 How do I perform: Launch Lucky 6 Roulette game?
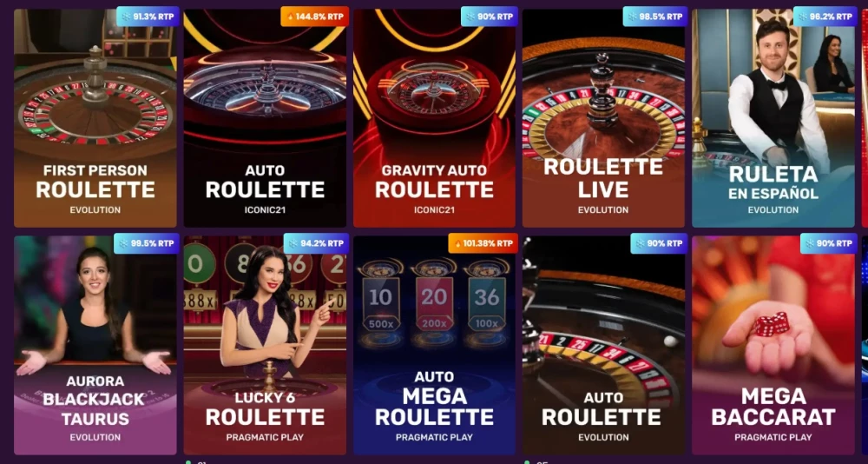[x=265, y=345]
